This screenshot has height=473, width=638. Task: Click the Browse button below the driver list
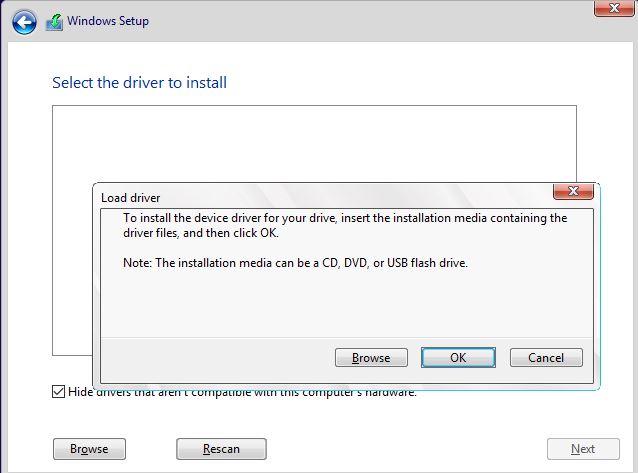[x=89, y=449]
